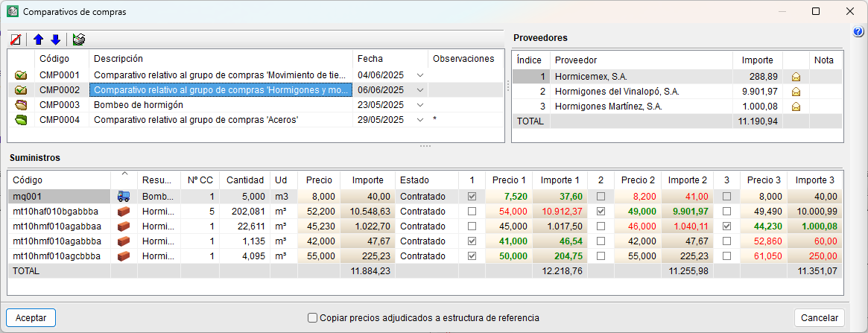The width and height of the screenshot is (868, 333).
Task: Sort by the icon column arrow in Suministros
Action: 124,174
